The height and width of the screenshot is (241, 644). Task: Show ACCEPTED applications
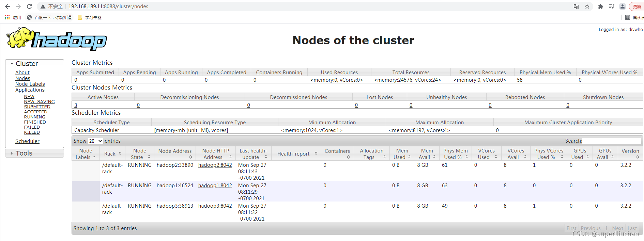36,112
